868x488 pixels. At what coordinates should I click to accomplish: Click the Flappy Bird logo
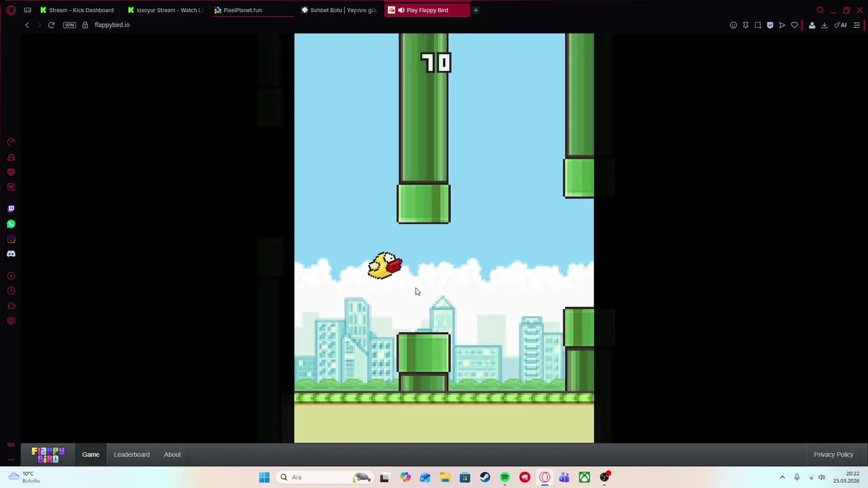tap(48, 454)
